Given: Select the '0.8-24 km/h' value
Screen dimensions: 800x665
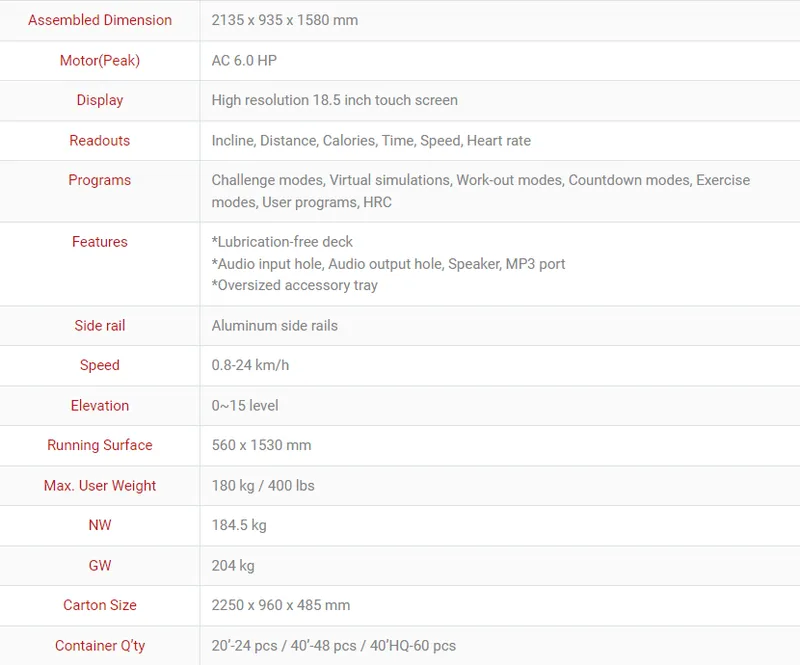Looking at the screenshot, I should pyautogui.click(x=251, y=365).
